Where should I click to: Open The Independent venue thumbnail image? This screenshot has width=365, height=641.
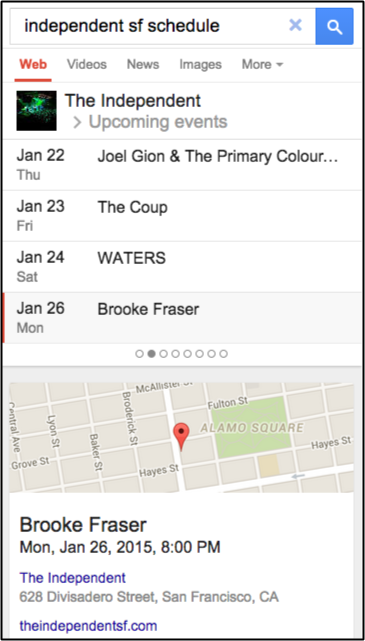pos(36,111)
